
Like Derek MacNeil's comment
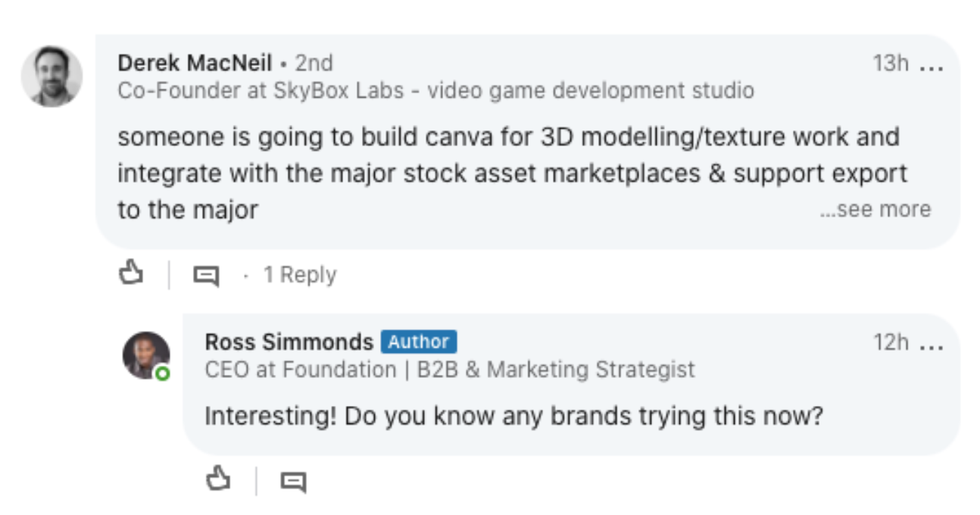(131, 273)
